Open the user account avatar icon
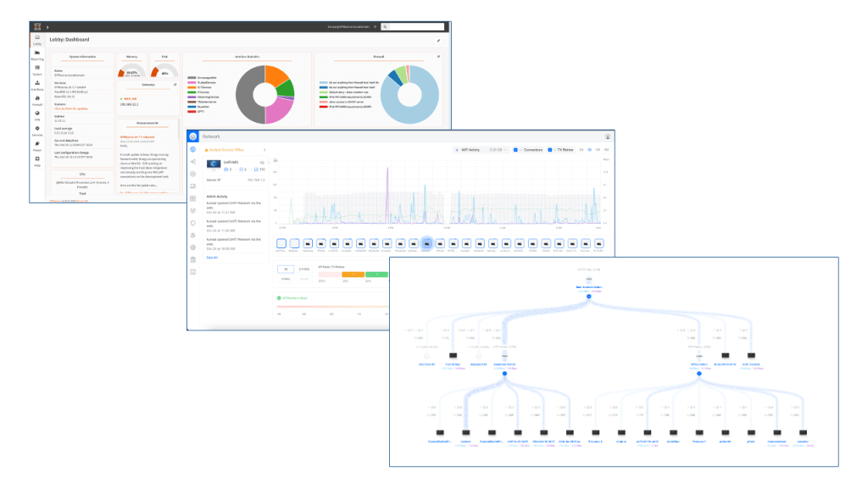 point(608,136)
